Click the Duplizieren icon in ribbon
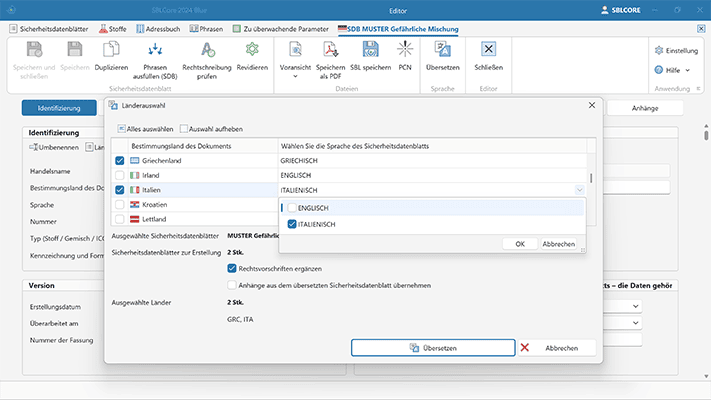Image resolution: width=711 pixels, height=400 pixels. (112, 51)
